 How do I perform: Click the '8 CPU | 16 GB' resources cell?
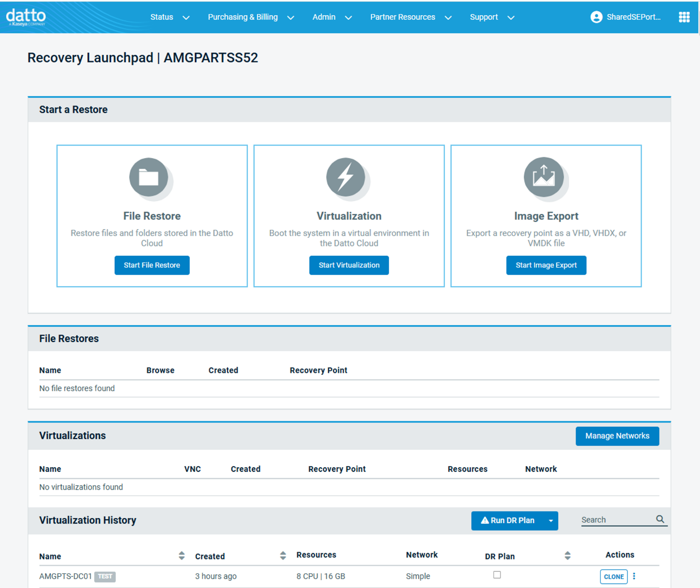click(321, 576)
